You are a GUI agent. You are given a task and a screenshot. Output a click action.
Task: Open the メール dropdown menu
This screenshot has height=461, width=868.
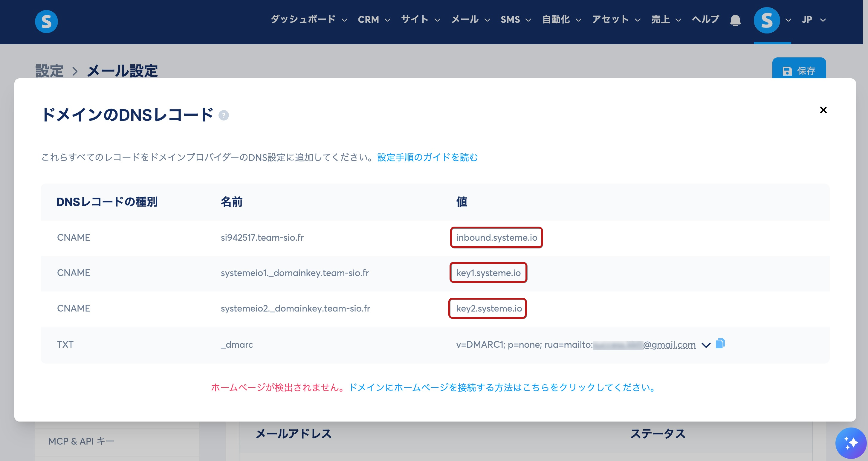(471, 19)
